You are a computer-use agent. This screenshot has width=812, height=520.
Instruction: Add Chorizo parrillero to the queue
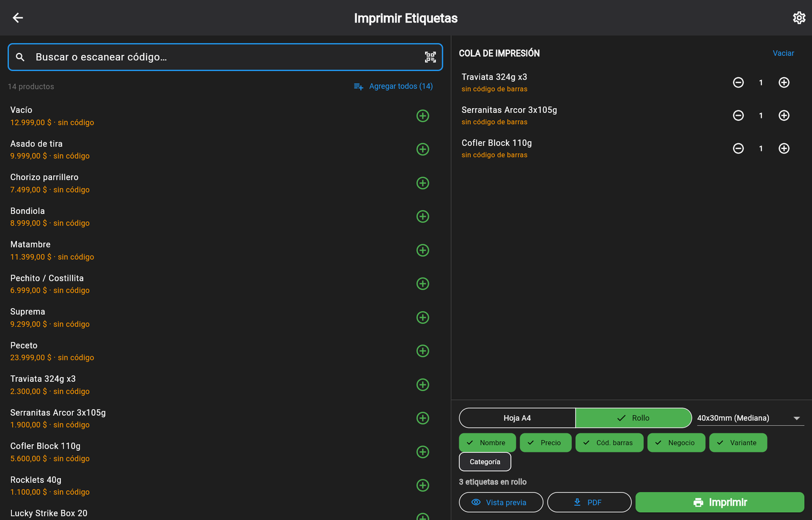coord(423,183)
